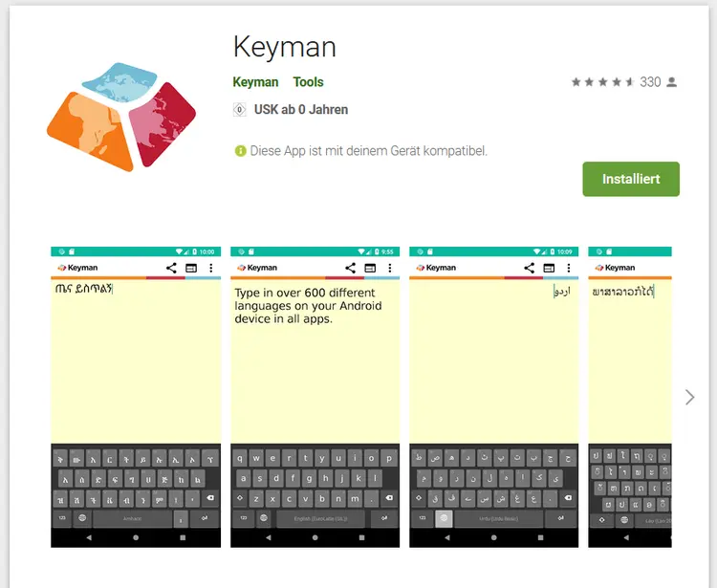
Task: Click share icon in the English text screenshot
Action: [x=351, y=268]
